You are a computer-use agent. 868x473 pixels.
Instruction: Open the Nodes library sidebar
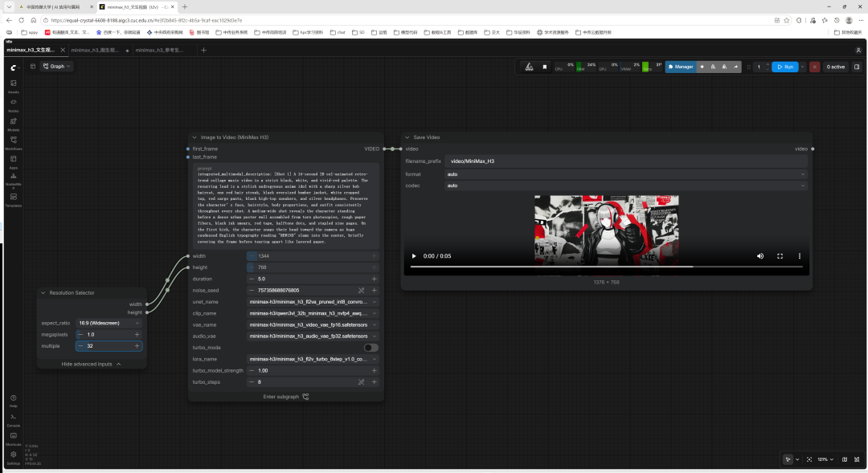tap(14, 104)
